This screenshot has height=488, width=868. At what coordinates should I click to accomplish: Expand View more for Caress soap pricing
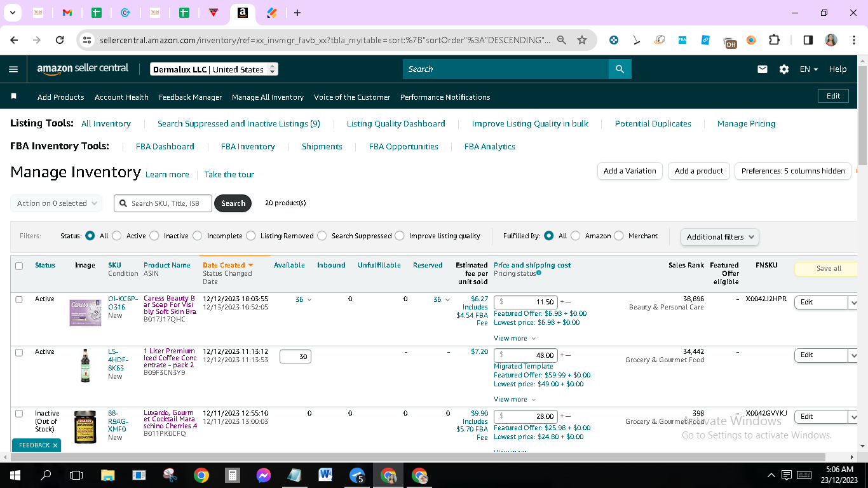pos(515,338)
